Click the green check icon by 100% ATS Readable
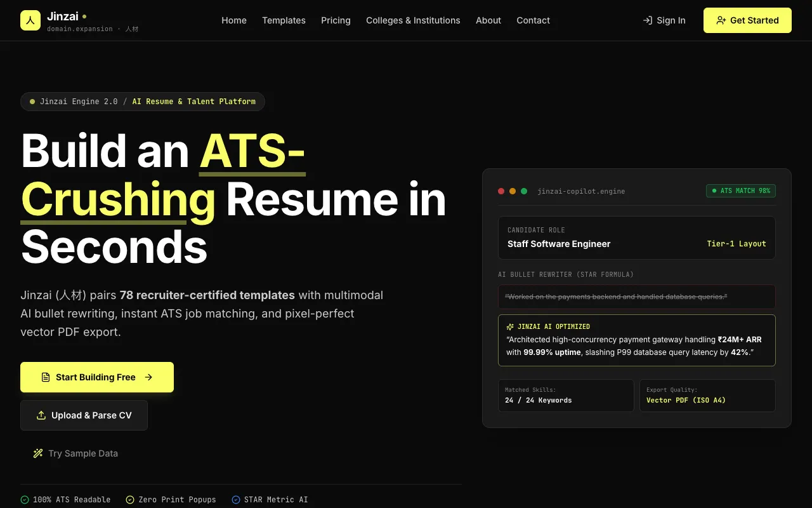This screenshot has width=812, height=508. pos(25,500)
